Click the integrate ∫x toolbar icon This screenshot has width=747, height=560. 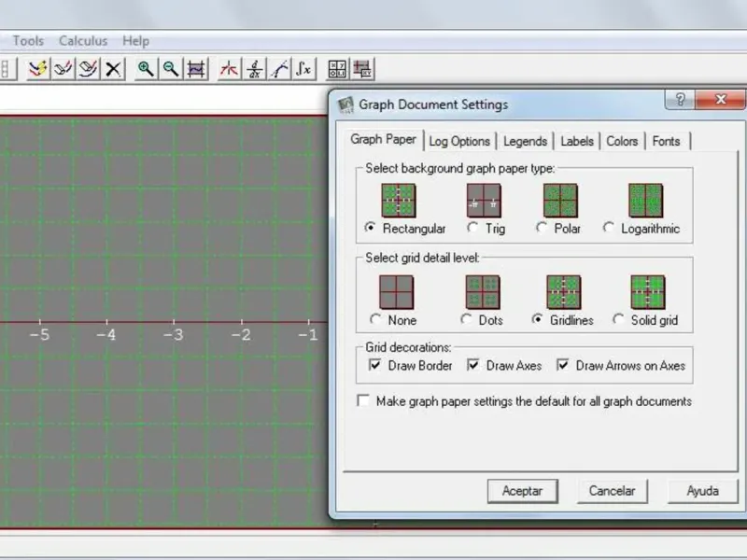[x=304, y=69]
